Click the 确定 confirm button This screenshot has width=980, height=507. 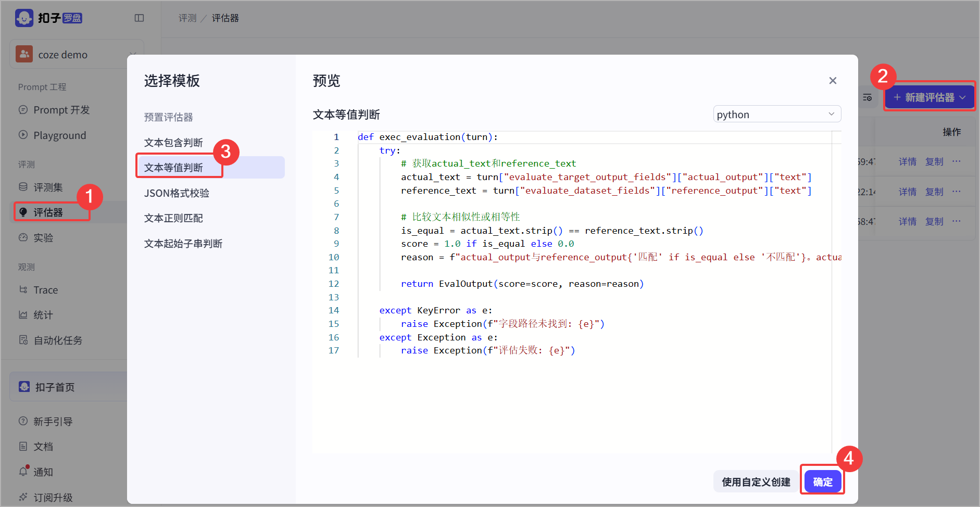823,482
